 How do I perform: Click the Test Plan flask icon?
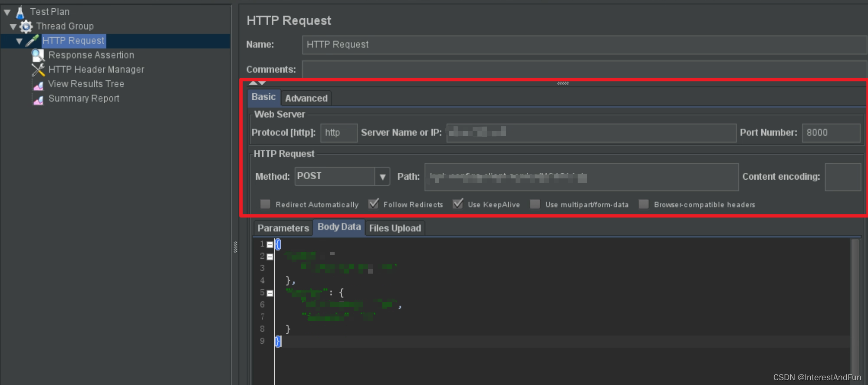(x=20, y=12)
